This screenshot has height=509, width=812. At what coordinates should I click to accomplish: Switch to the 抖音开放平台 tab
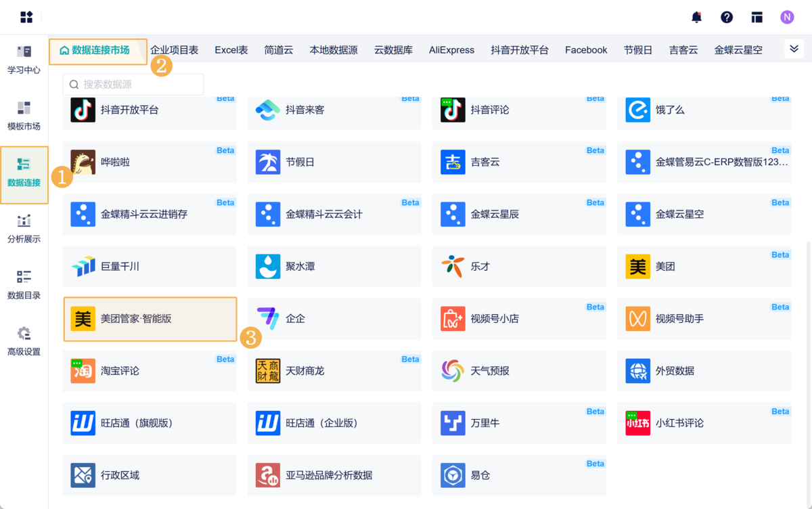tap(520, 50)
